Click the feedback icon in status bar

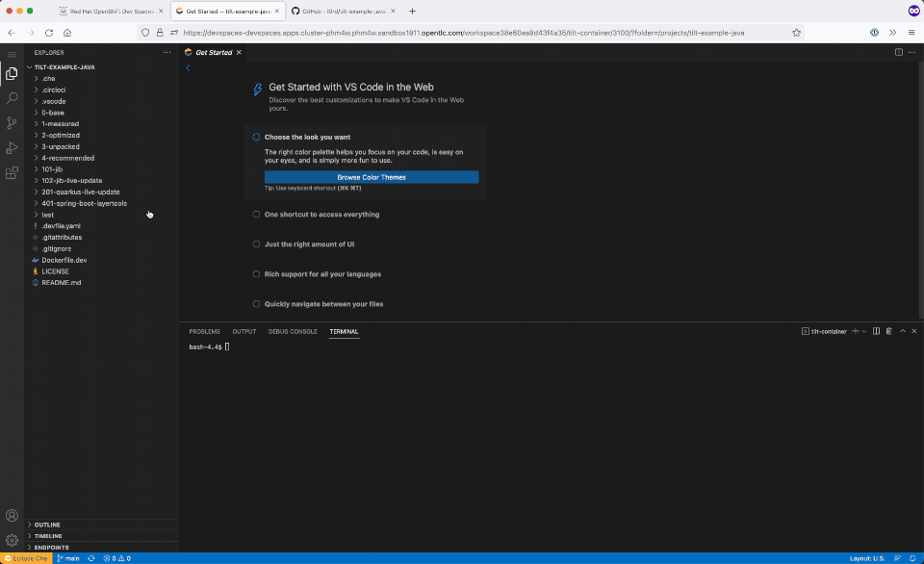pos(897,558)
